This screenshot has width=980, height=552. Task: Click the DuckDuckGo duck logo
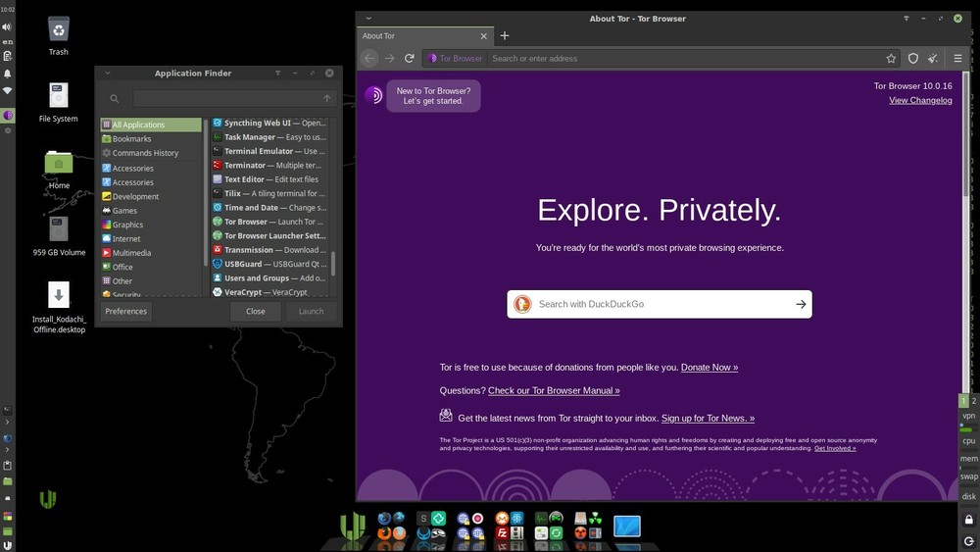point(522,304)
